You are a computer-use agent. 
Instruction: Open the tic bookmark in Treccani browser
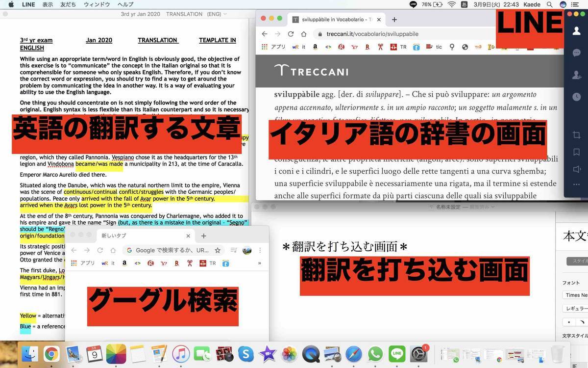tap(434, 47)
